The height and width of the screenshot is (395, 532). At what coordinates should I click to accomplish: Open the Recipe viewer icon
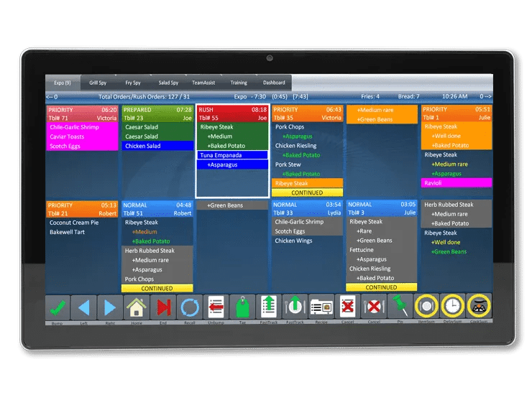click(321, 307)
